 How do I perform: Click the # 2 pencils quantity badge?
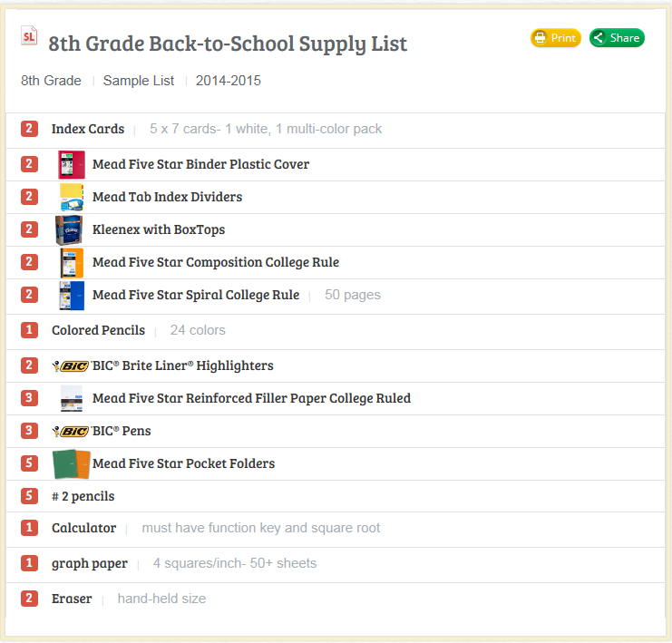point(29,496)
